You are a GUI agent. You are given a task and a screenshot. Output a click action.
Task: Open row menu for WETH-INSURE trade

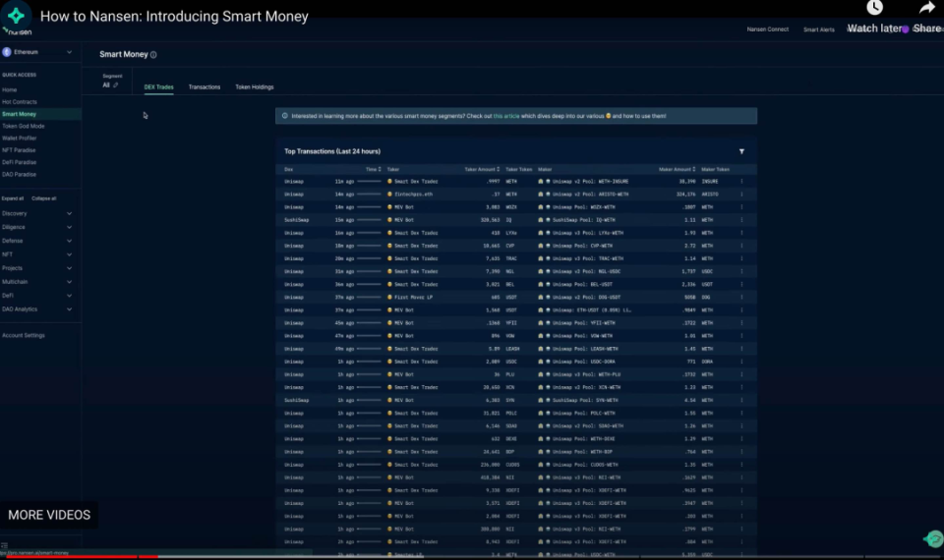click(741, 181)
